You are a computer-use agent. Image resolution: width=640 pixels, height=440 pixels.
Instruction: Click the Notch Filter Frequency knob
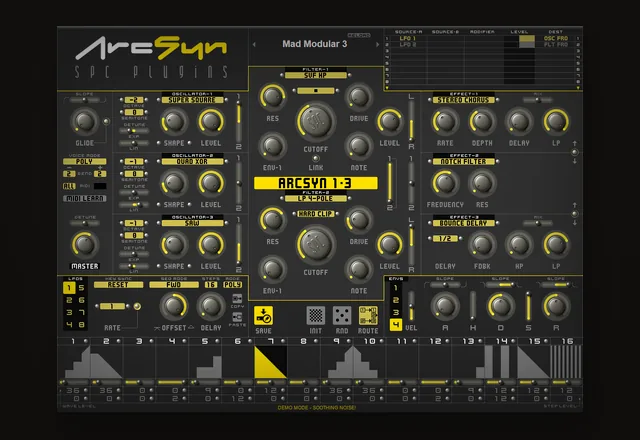click(x=445, y=183)
